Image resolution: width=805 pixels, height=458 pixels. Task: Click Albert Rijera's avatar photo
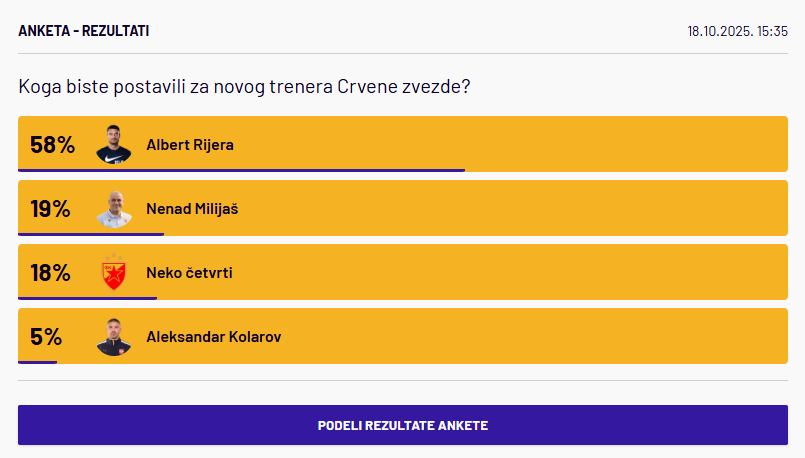[114, 145]
